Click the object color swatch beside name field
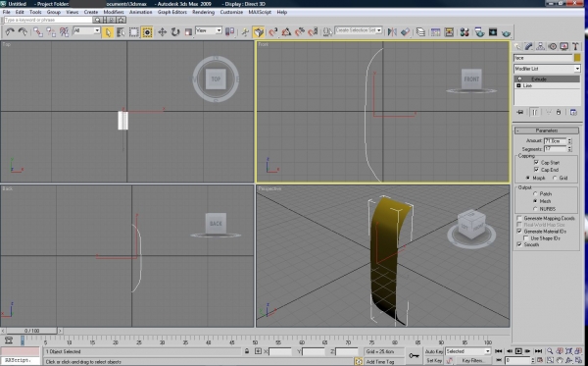Viewport: 588px width, 366px height. 577,58
